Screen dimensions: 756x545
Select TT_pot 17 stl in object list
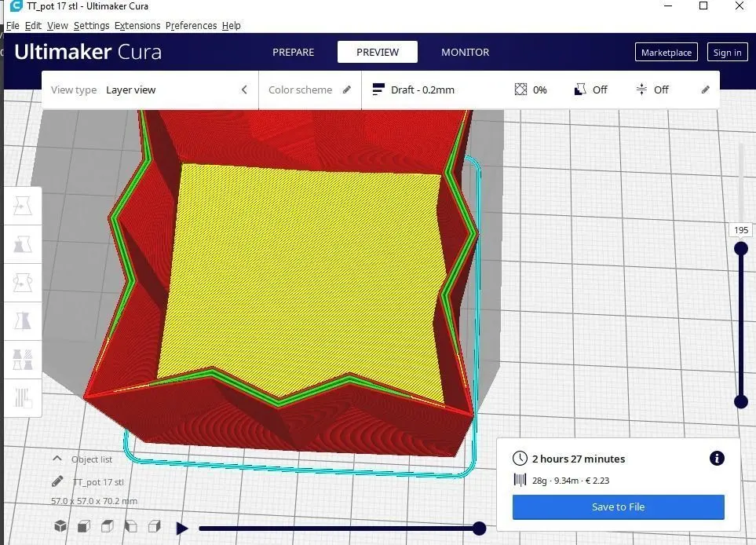(98, 482)
